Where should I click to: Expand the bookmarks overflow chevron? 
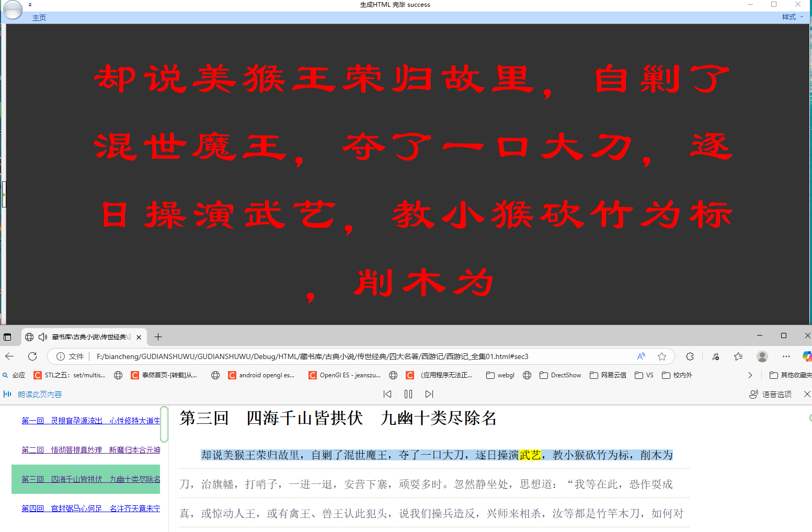pos(750,375)
